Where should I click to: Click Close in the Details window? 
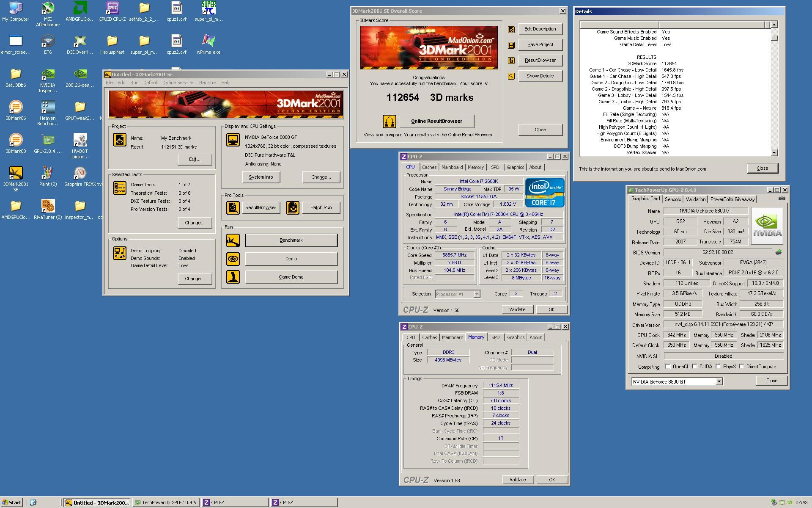pyautogui.click(x=762, y=168)
